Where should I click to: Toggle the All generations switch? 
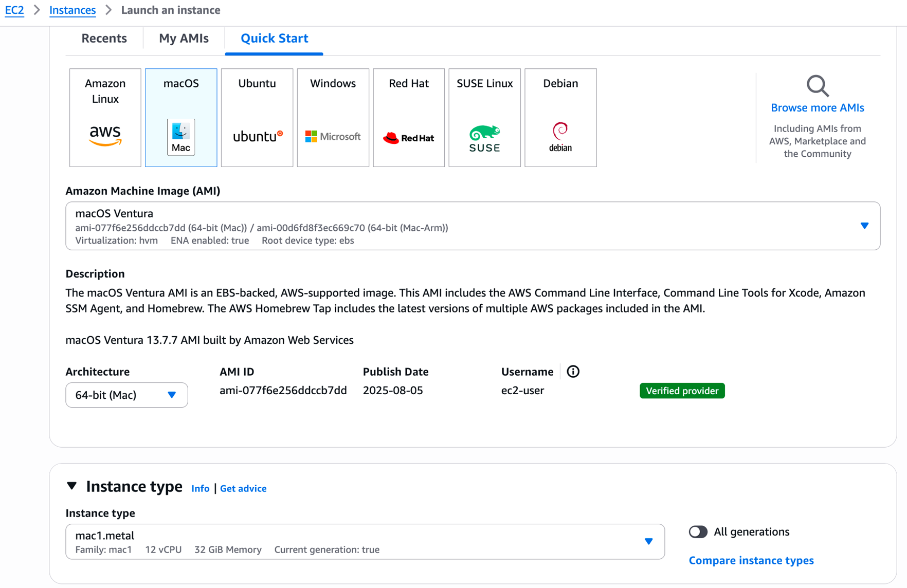(x=698, y=531)
